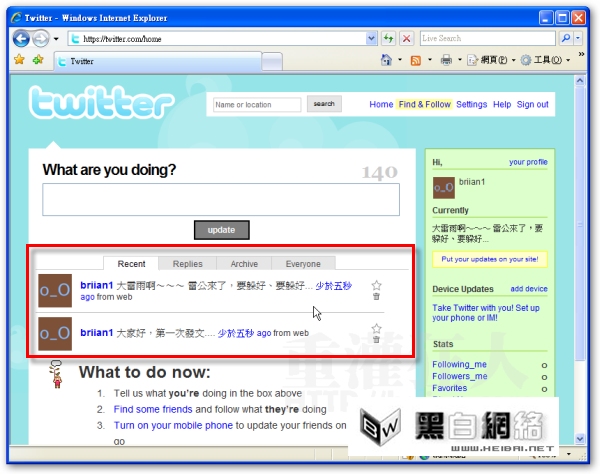Open the Favorites stats link

click(x=450, y=388)
